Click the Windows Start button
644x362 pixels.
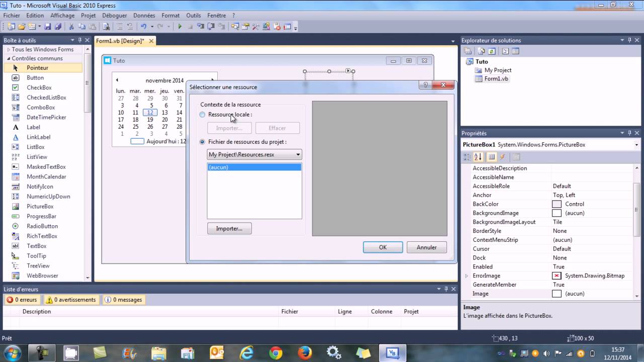13,353
